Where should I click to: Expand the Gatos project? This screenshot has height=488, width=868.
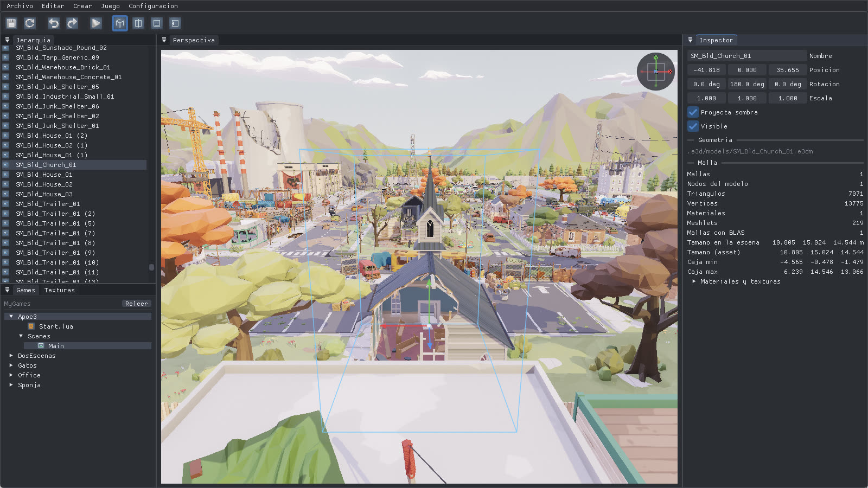pos(11,365)
